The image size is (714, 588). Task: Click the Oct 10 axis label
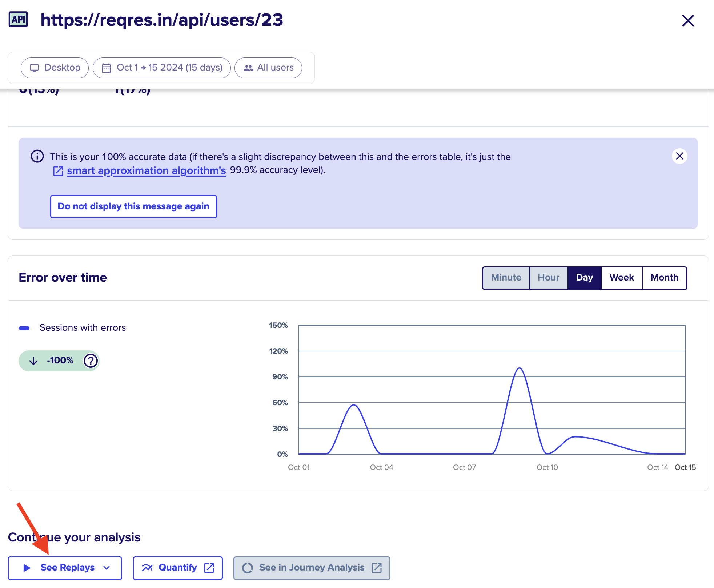coord(547,467)
